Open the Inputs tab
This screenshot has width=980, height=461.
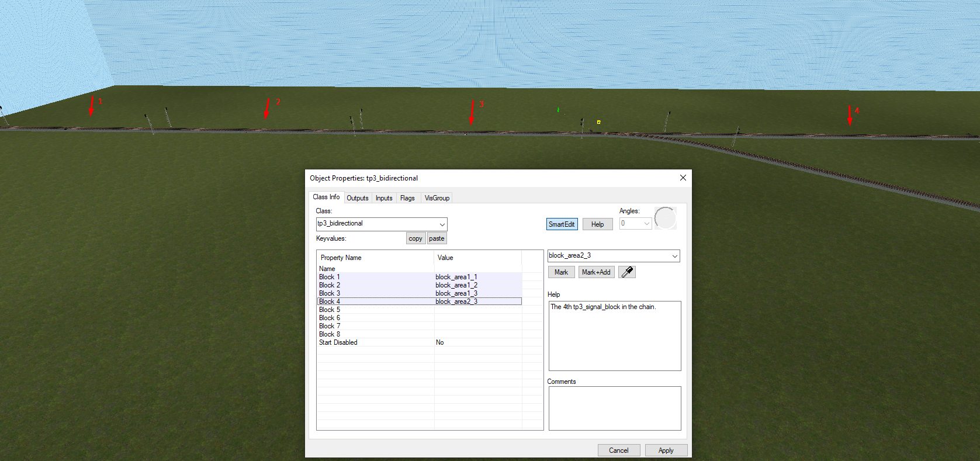click(384, 198)
